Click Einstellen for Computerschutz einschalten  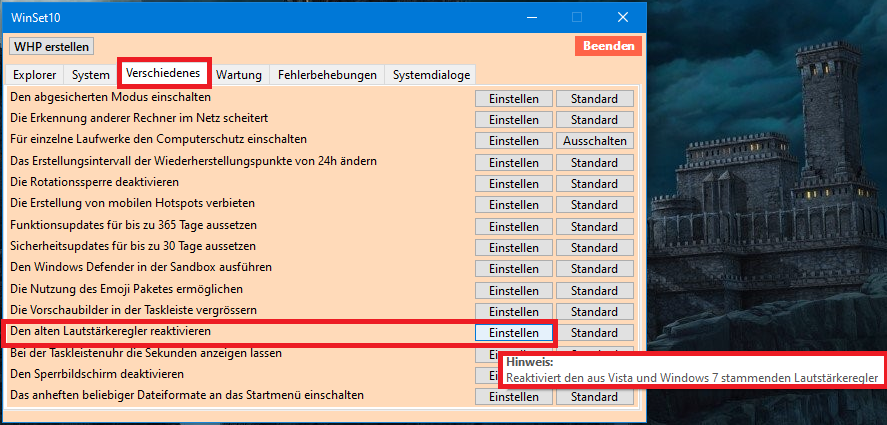click(x=514, y=141)
